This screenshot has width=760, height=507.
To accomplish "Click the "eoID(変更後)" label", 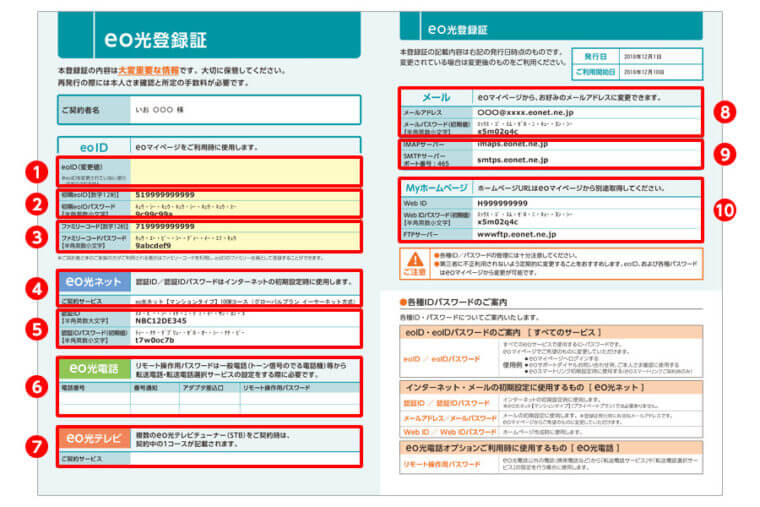I will (x=82, y=167).
